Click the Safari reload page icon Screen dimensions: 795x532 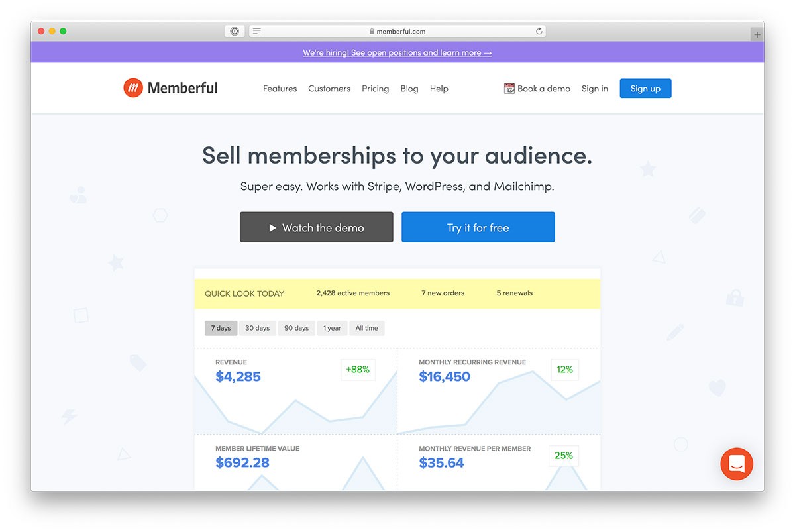(539, 31)
